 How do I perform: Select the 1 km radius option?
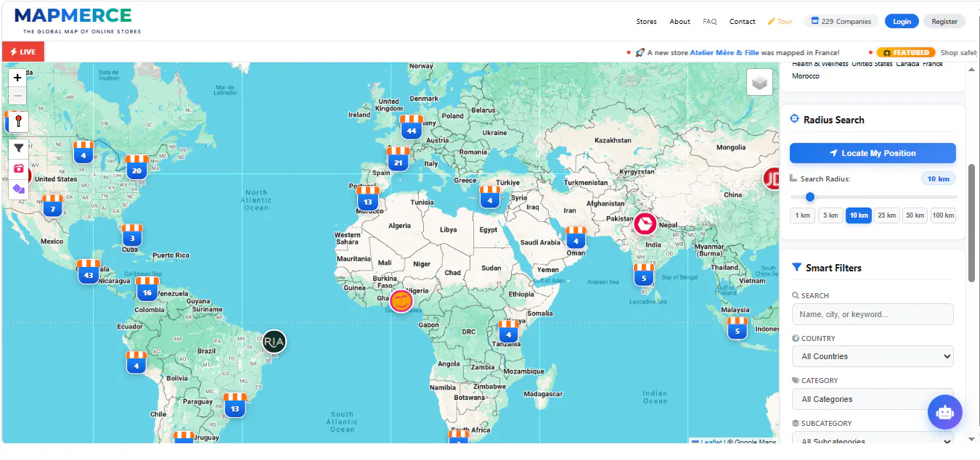[802, 215]
